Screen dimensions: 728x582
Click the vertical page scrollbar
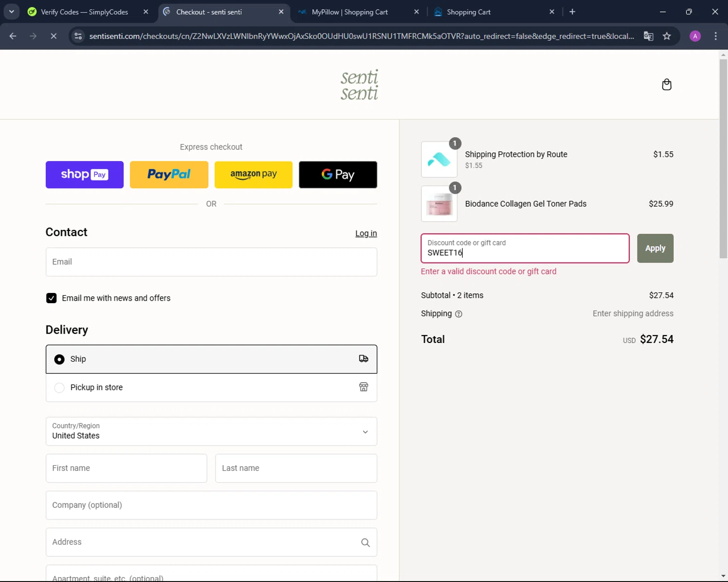coord(723,159)
